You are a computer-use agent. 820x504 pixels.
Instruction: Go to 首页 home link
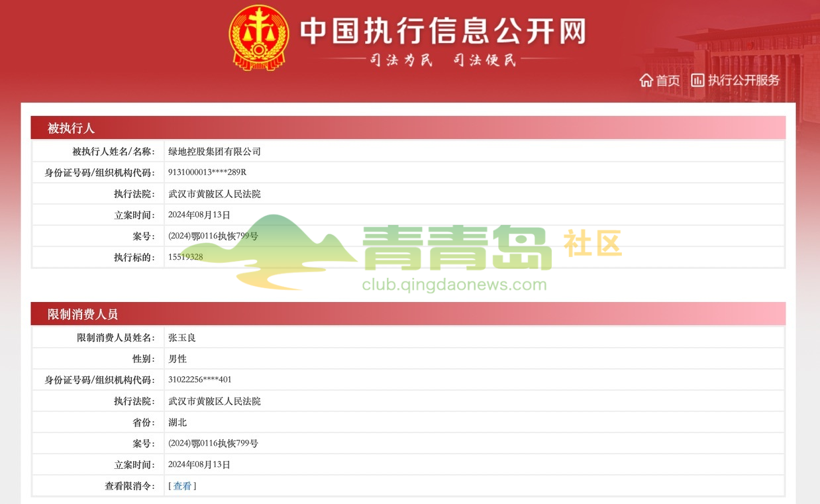tap(668, 81)
